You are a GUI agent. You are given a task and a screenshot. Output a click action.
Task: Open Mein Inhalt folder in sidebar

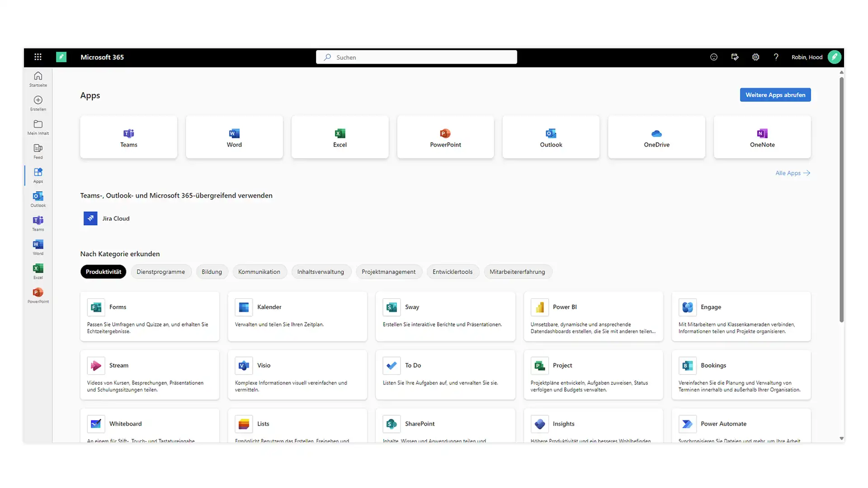(38, 127)
